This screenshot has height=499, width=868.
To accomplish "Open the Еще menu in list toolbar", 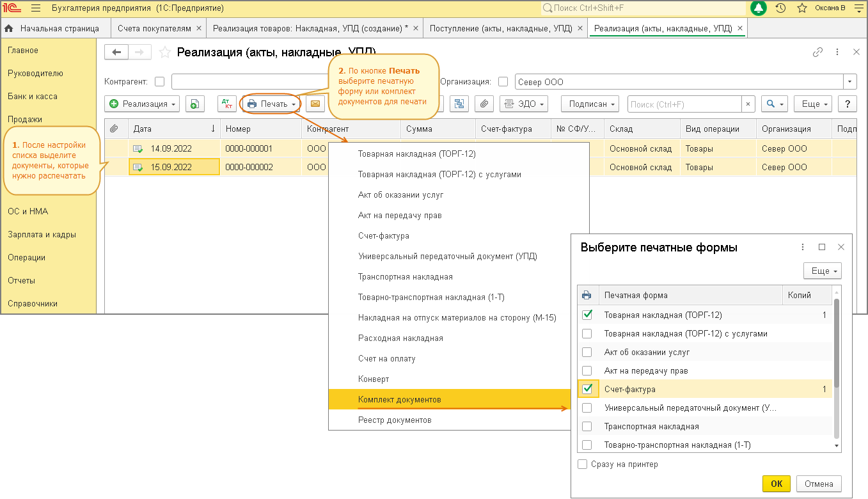I will [813, 104].
